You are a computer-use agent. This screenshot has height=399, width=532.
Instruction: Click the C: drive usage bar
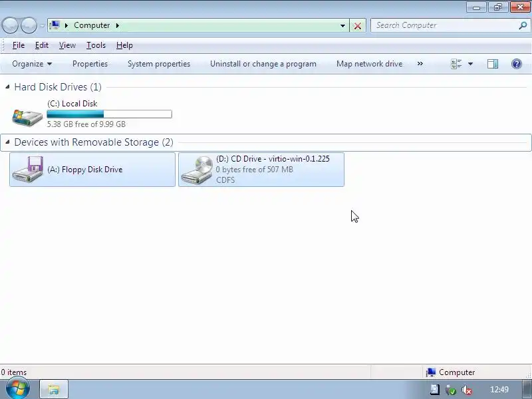pyautogui.click(x=109, y=114)
